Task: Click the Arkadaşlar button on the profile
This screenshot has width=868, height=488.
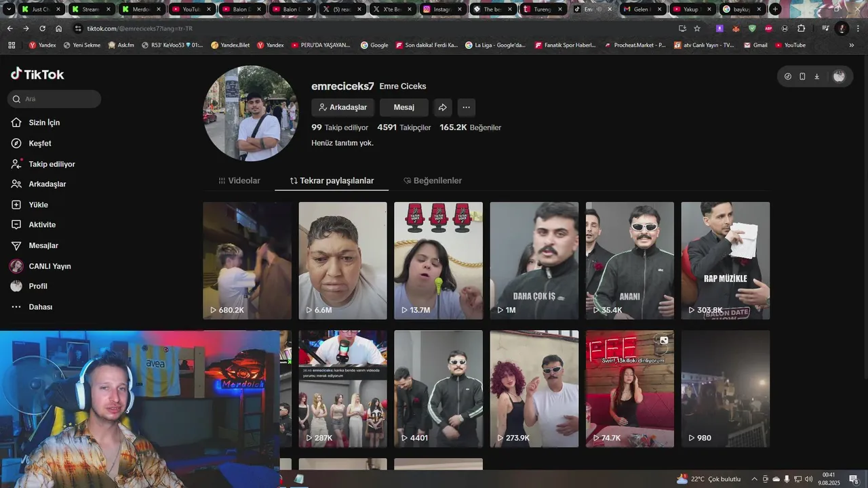Action: (342, 107)
